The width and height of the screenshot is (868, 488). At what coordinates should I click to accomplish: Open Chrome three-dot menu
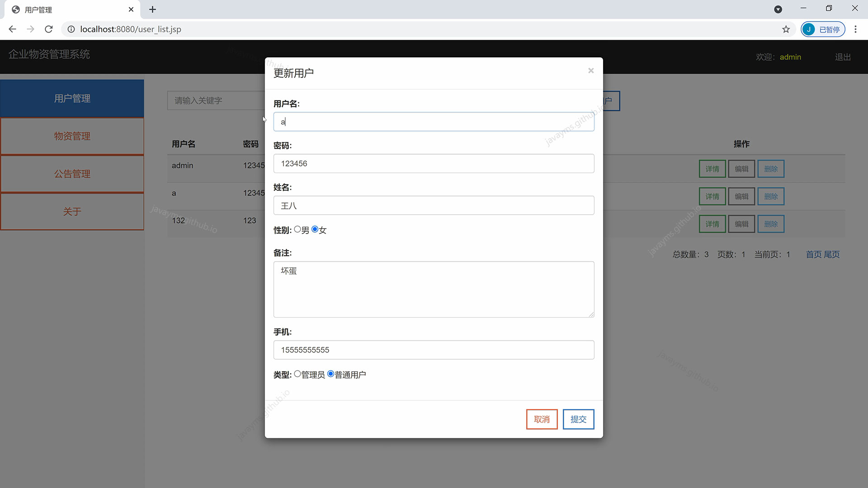coord(855,29)
